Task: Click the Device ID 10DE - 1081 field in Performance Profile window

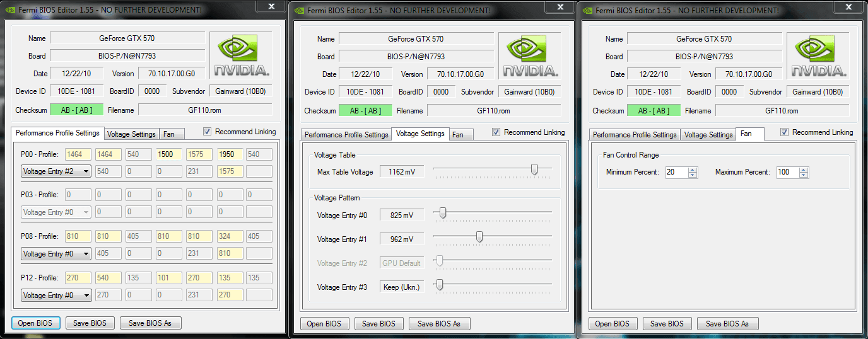Action: tap(76, 91)
